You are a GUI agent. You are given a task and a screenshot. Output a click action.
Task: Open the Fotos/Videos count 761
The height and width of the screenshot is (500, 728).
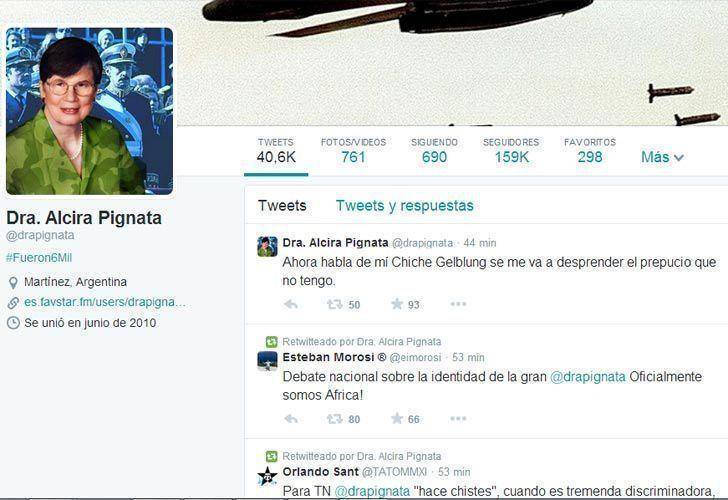click(353, 151)
